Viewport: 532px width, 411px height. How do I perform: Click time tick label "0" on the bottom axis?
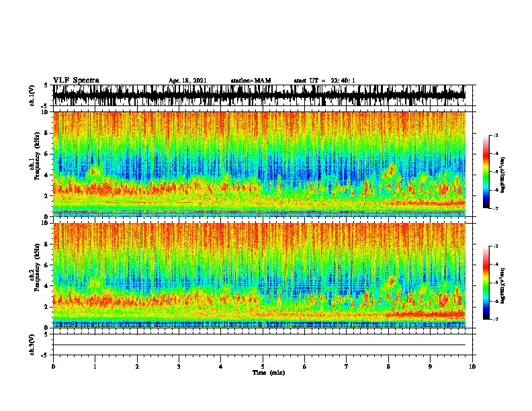coord(53,366)
